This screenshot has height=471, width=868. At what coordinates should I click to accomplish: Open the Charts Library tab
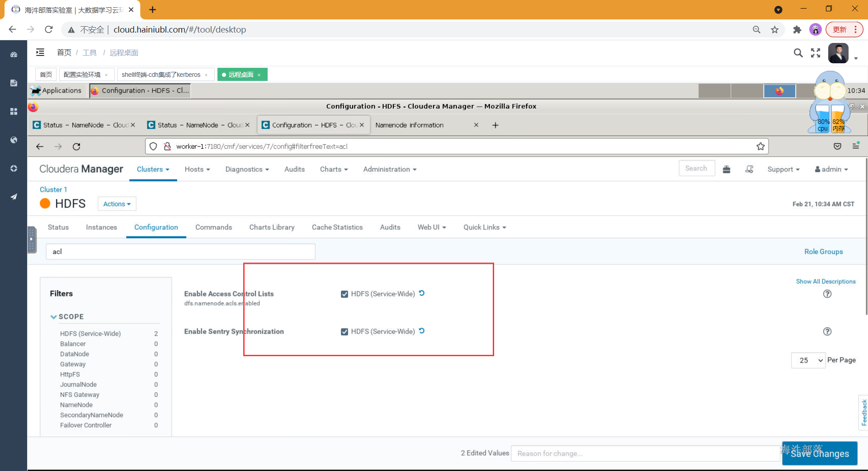click(272, 227)
